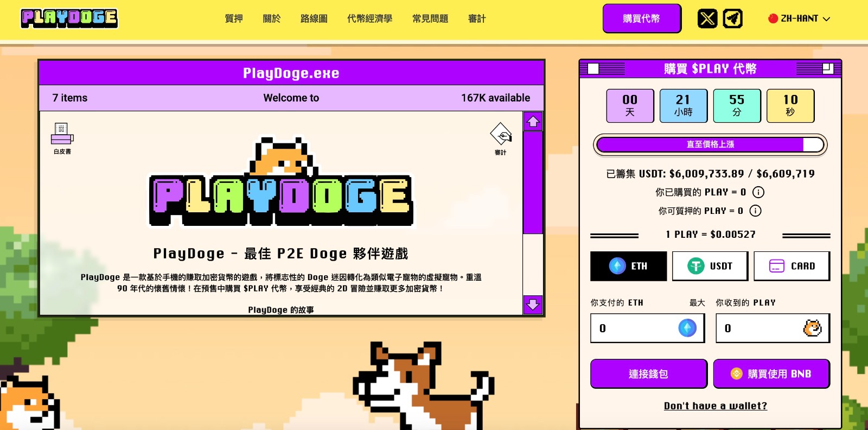Open the Telegram social icon
Screen dimensions: 868x430
tap(732, 19)
